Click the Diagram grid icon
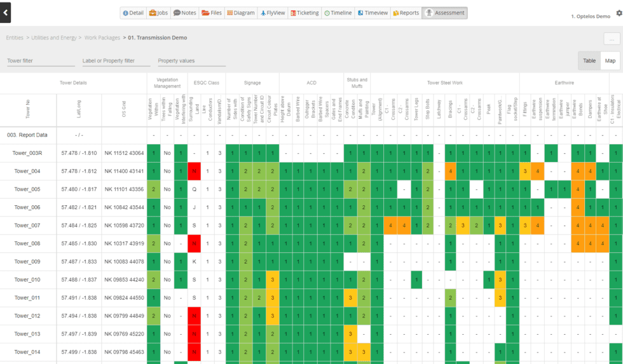Screen dimensions: 623x364 tap(230, 13)
